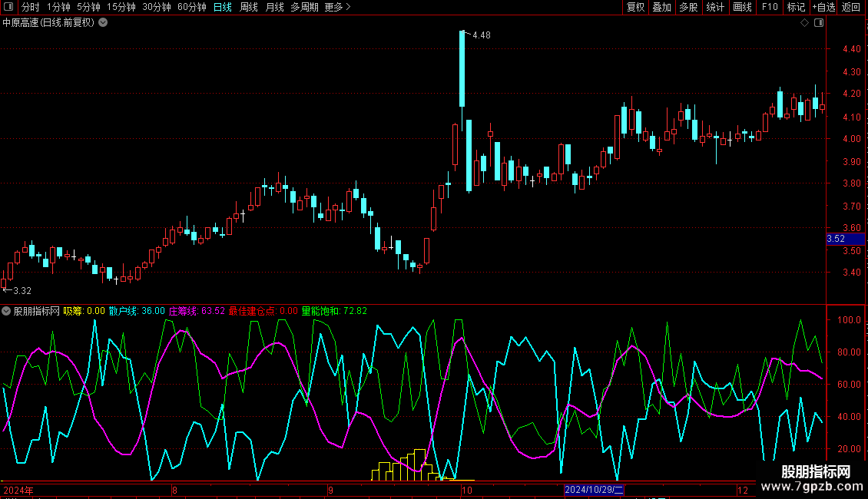
Task: Select the 1分钟 period tab
Action: 58,7
